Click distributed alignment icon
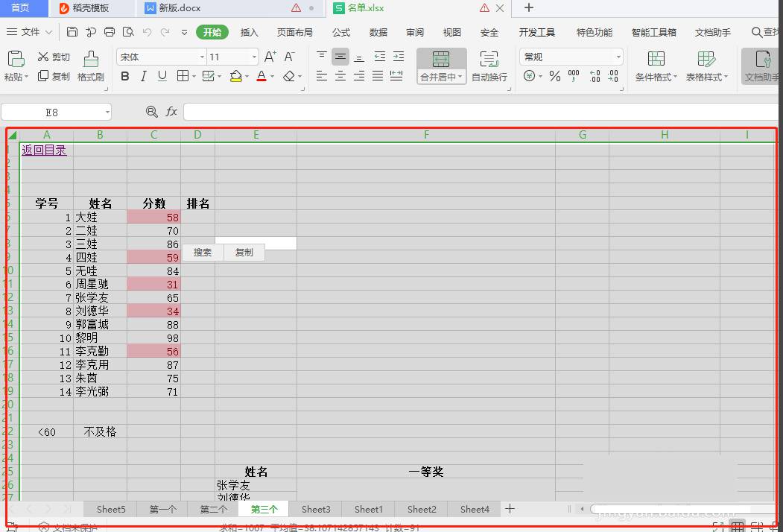 pos(396,76)
